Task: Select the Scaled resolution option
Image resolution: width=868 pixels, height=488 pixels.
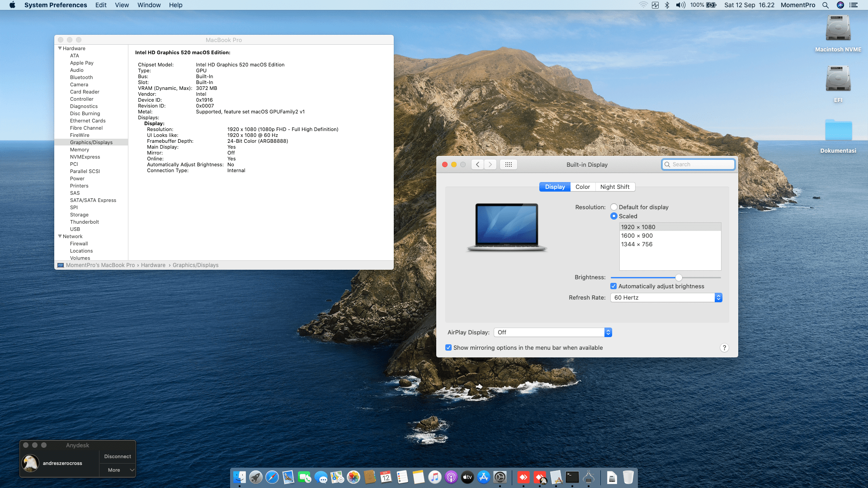Action: [x=614, y=216]
